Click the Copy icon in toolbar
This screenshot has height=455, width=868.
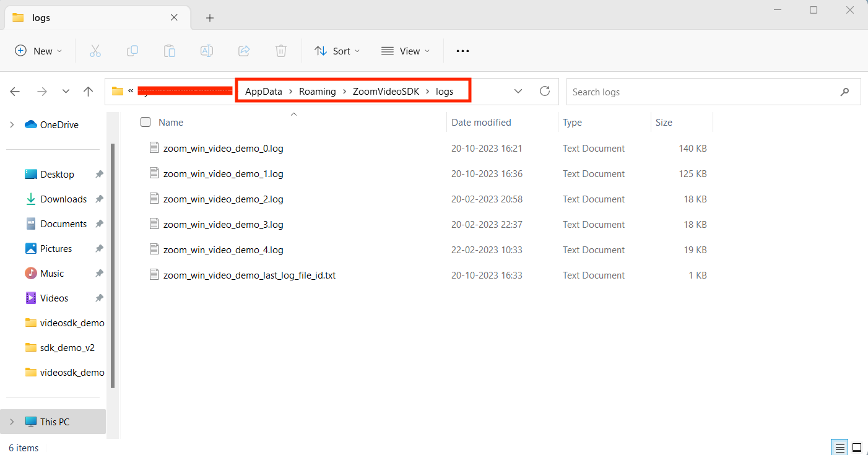(132, 51)
